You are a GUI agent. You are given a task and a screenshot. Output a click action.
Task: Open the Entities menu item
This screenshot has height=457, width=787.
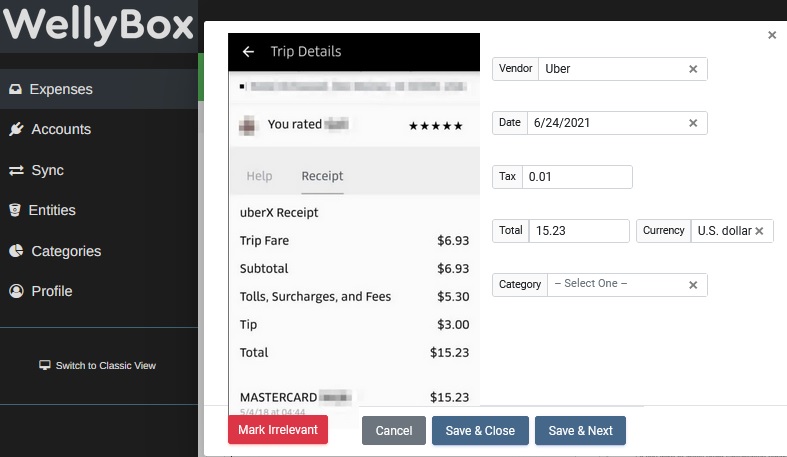coord(99,210)
